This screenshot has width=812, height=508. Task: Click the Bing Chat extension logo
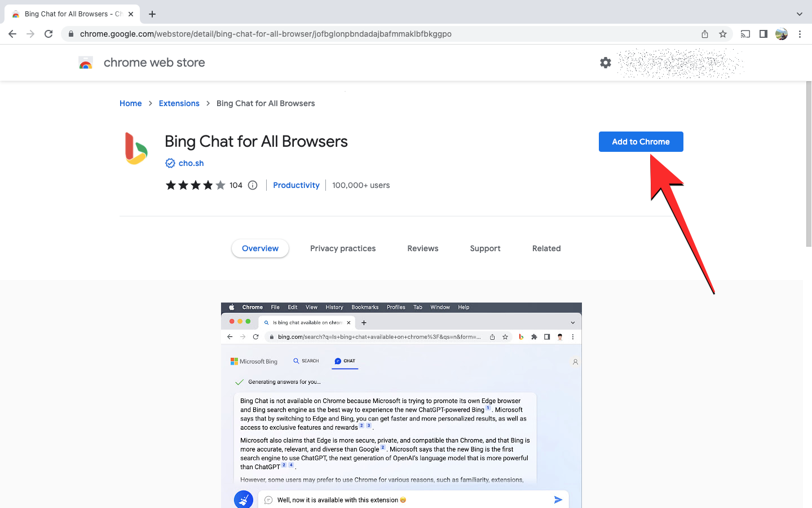136,148
